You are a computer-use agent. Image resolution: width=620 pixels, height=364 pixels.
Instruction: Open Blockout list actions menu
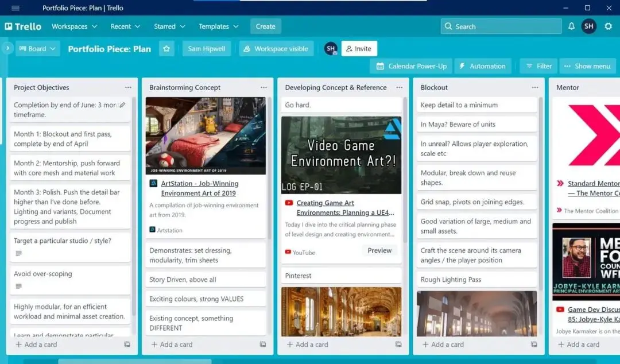[535, 87]
